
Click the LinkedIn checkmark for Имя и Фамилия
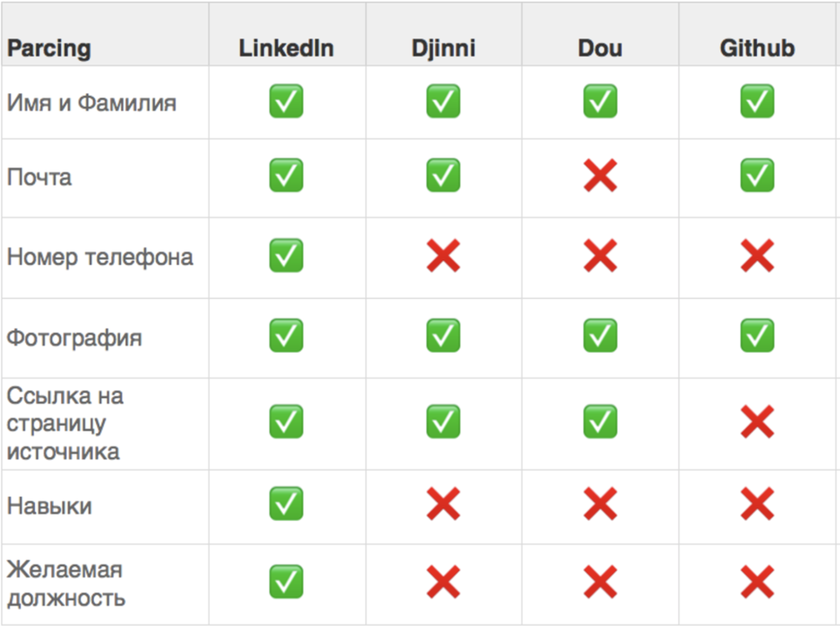coord(286,101)
